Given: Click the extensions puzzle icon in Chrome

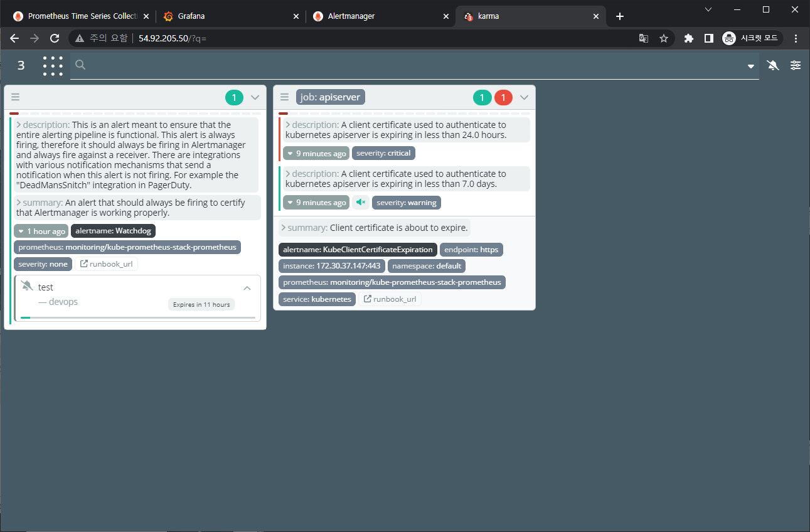Looking at the screenshot, I should pos(688,38).
